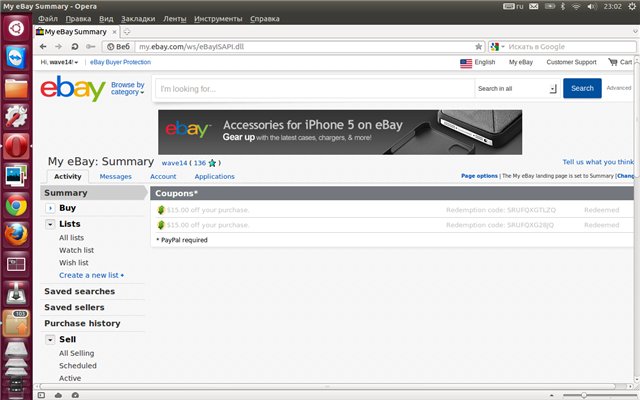Click the Веб site badge
This screenshot has width=640, height=400.
(x=119, y=47)
